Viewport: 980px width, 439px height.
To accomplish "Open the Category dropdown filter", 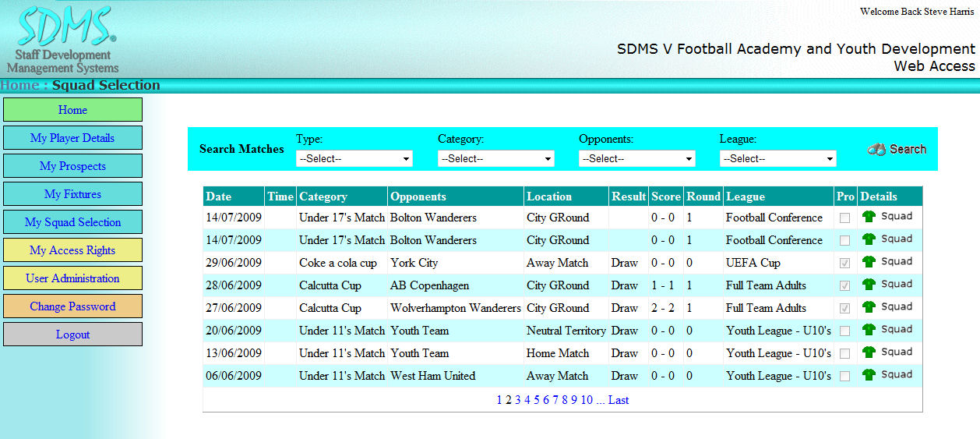I will 495,158.
